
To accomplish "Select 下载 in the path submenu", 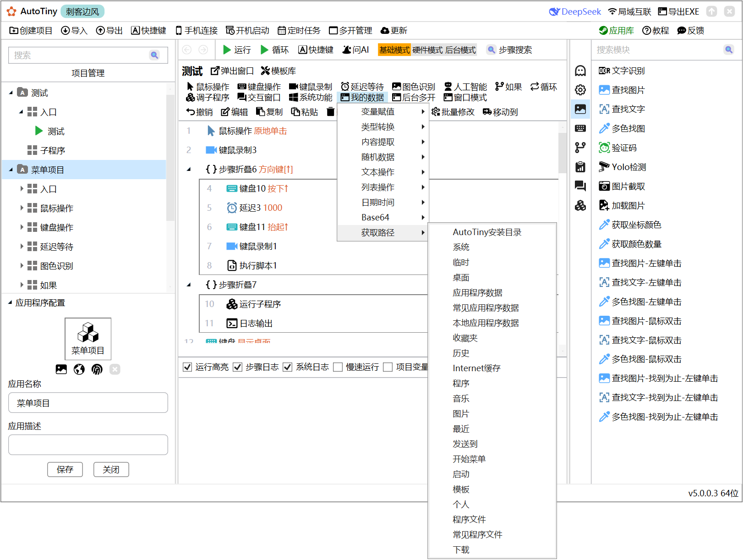I will [492, 550].
